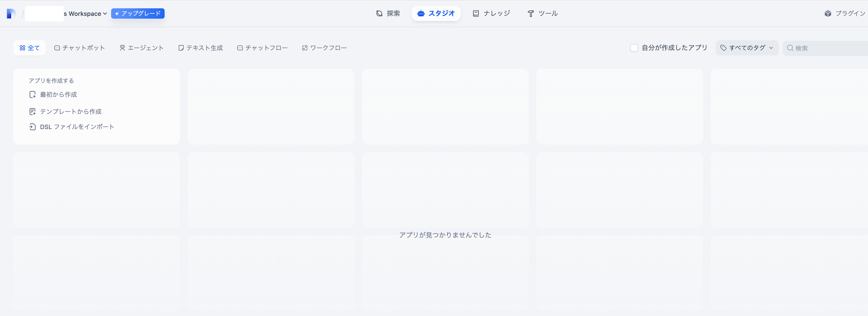Click the テンプレートから作成 template icon
The width and height of the screenshot is (868, 316).
pos(32,112)
